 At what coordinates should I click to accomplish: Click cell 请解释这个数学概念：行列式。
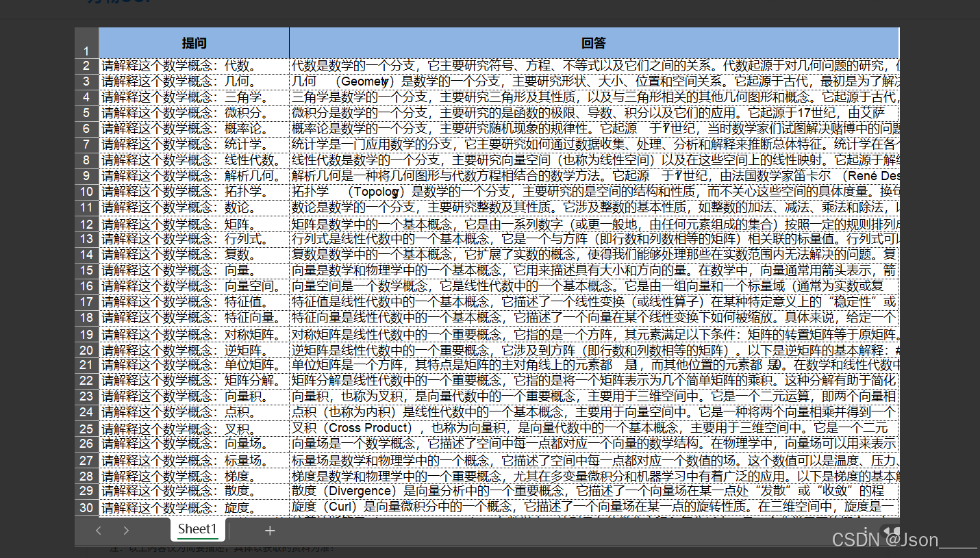(x=194, y=239)
